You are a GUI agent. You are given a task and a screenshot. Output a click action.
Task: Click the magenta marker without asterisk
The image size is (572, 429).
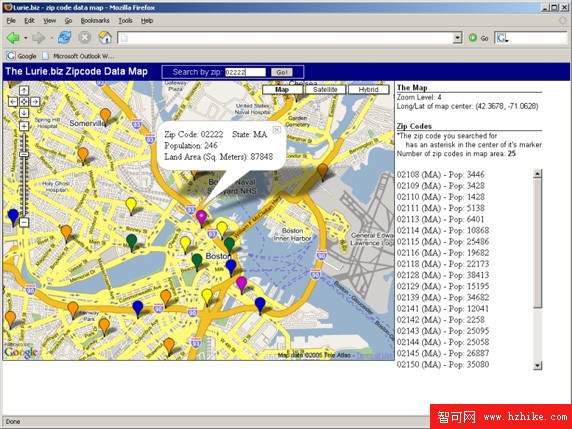pos(241,284)
